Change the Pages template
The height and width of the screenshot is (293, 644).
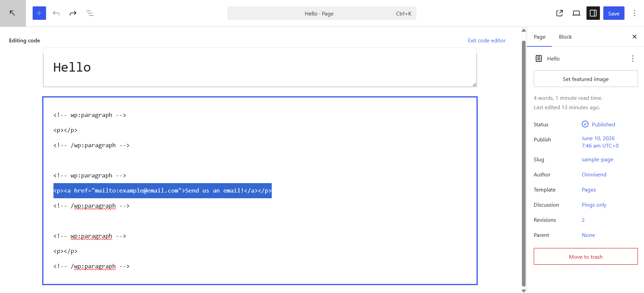589,190
